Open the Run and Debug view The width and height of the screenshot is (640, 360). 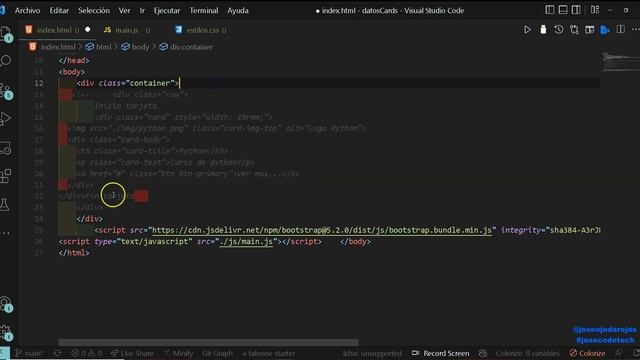coord(6,119)
